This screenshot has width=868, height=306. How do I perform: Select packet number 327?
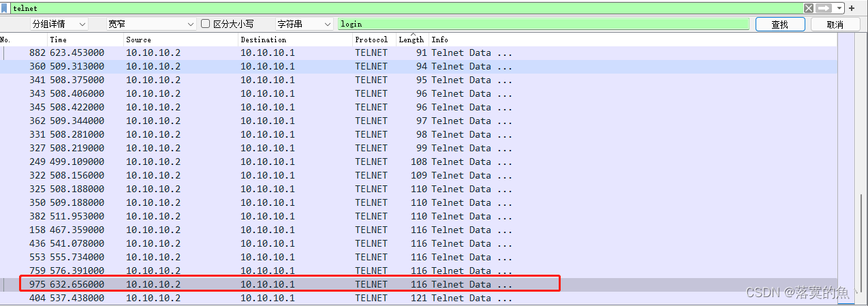click(418, 148)
